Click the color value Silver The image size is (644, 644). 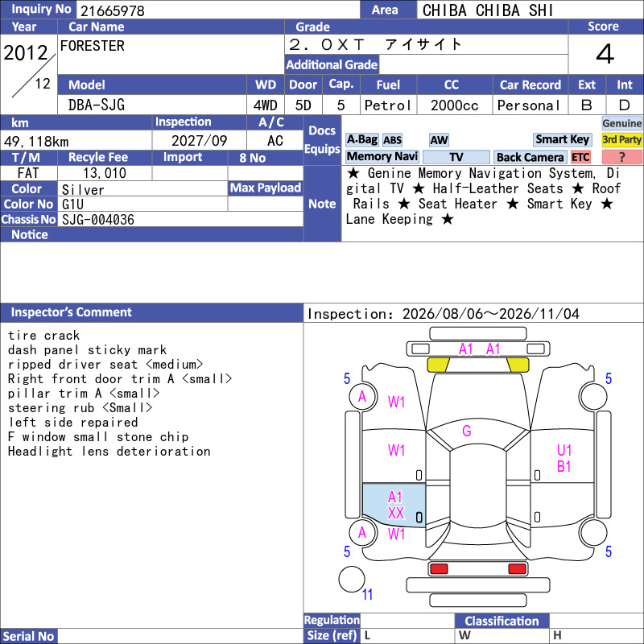tap(83, 190)
